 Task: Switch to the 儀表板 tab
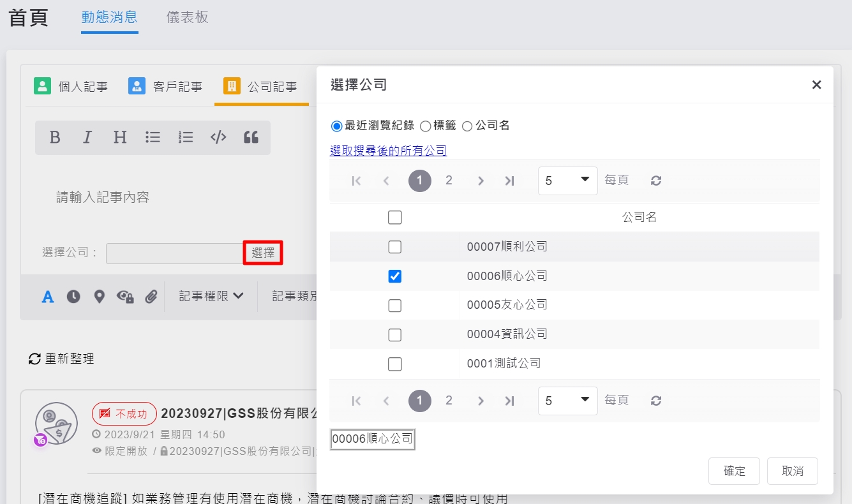coord(187,17)
